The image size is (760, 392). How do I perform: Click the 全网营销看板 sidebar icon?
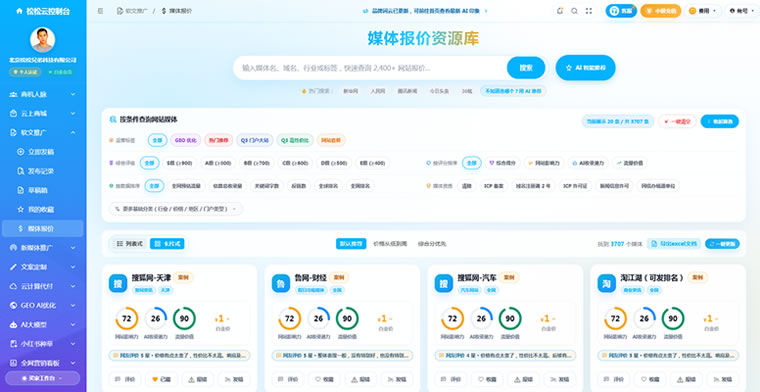tap(13, 363)
